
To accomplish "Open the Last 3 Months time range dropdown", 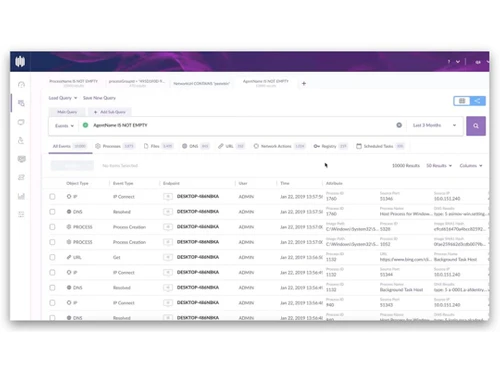I will (x=434, y=125).
